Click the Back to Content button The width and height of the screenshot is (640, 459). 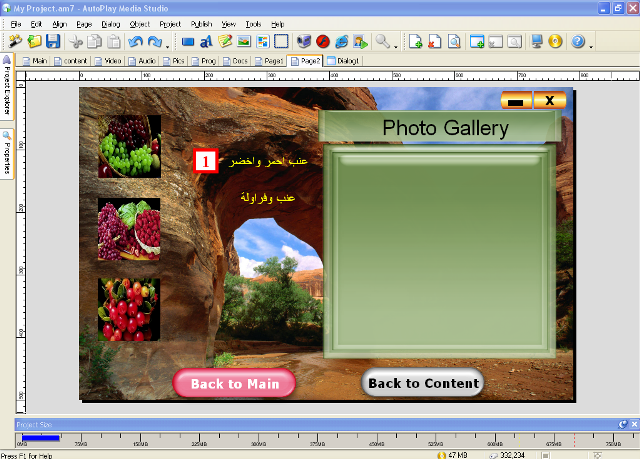click(423, 383)
